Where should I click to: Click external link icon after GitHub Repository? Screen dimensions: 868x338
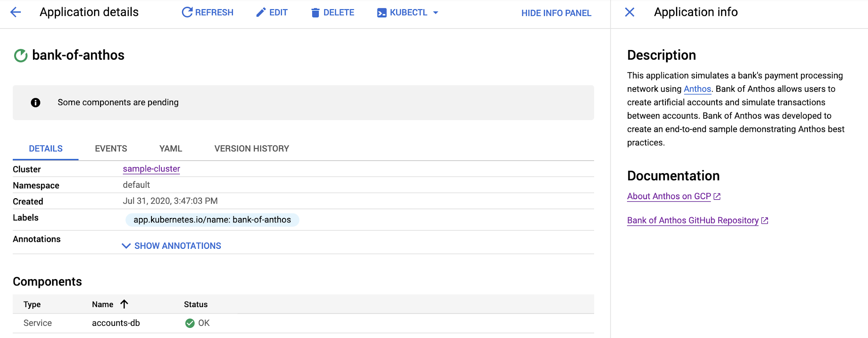tap(765, 221)
